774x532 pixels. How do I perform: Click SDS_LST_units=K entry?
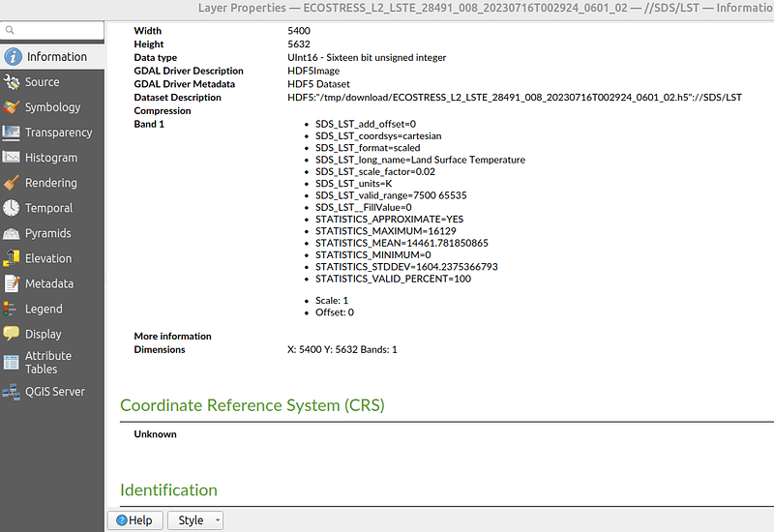point(353,184)
